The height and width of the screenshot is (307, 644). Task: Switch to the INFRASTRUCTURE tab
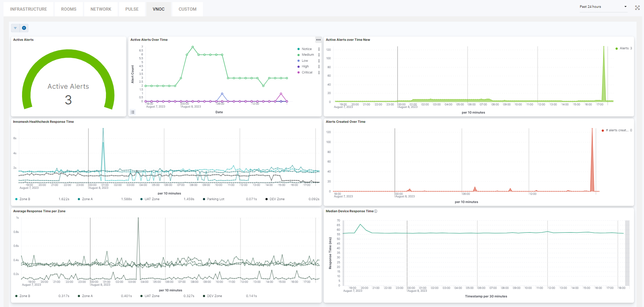[x=28, y=9]
